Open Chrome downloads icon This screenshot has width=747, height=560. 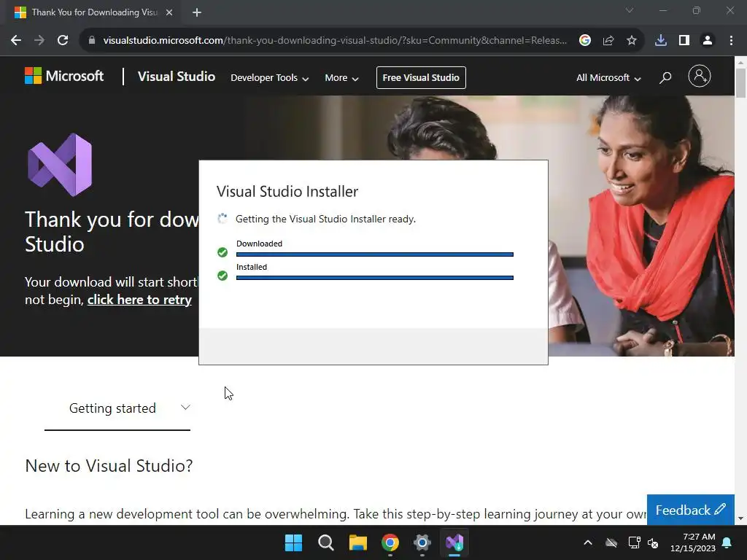click(x=661, y=41)
